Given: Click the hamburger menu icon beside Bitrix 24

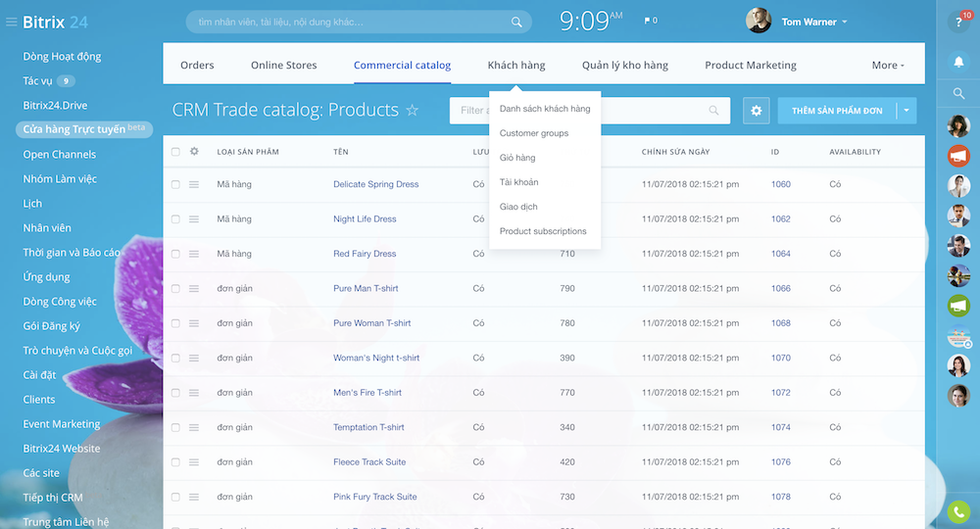Looking at the screenshot, I should (x=12, y=22).
